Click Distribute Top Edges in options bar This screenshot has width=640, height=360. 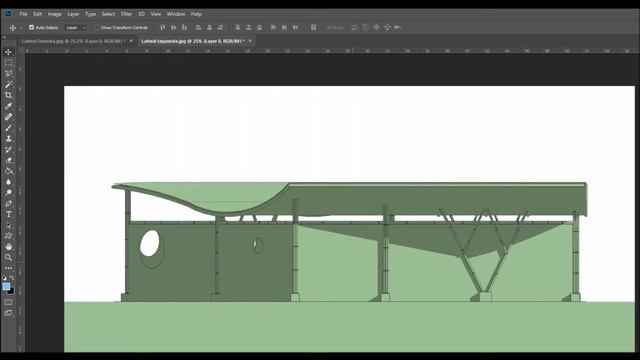[x=238, y=27]
